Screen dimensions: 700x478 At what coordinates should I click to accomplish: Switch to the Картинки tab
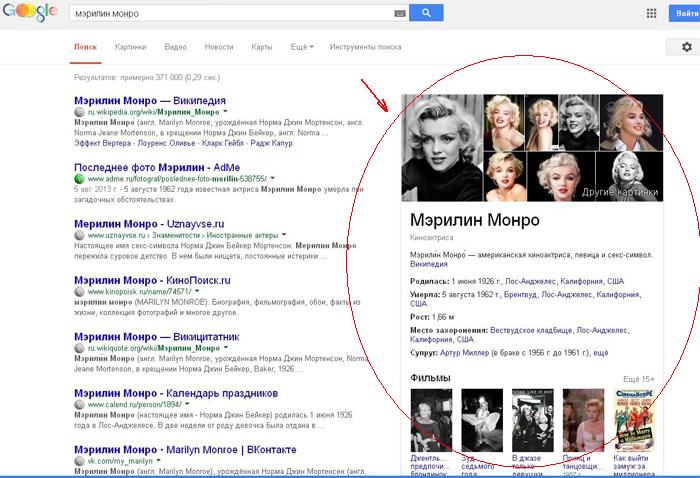[130, 47]
